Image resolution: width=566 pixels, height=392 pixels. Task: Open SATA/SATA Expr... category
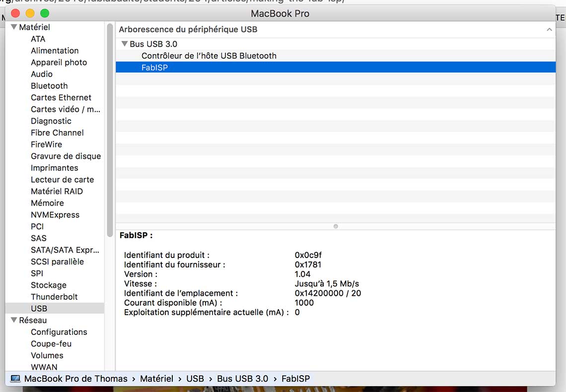coord(65,250)
